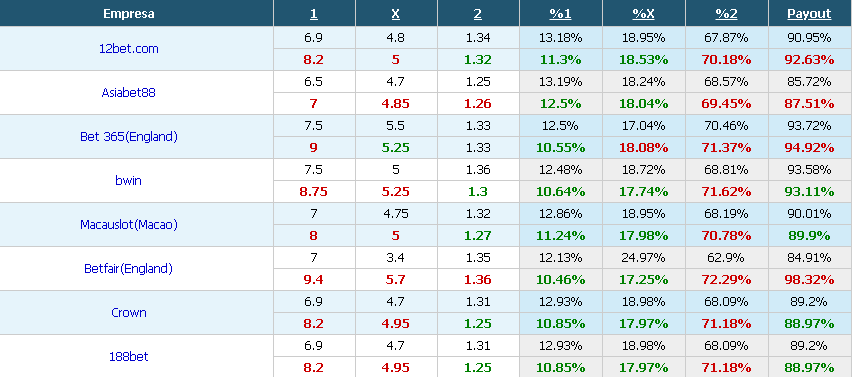
Task: Open the 188bet company link
Action: [128, 356]
